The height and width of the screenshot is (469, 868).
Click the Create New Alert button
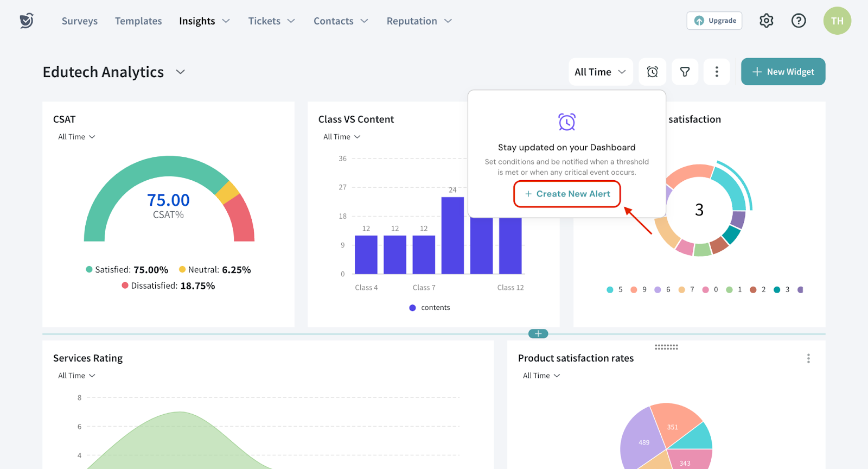(567, 194)
